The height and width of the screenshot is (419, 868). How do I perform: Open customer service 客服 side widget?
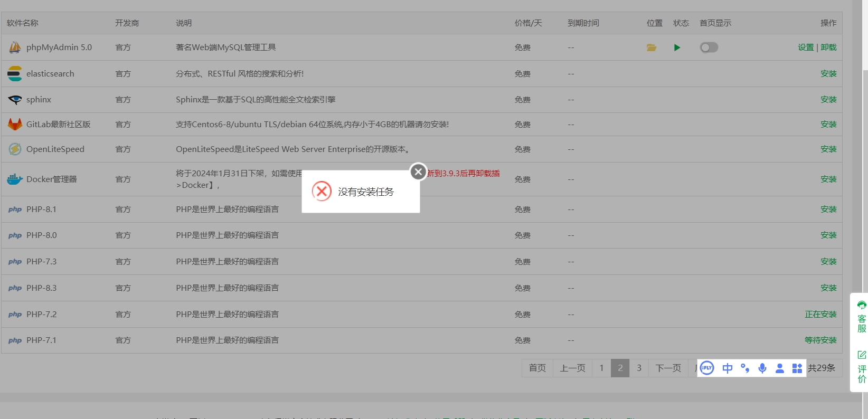862,317
